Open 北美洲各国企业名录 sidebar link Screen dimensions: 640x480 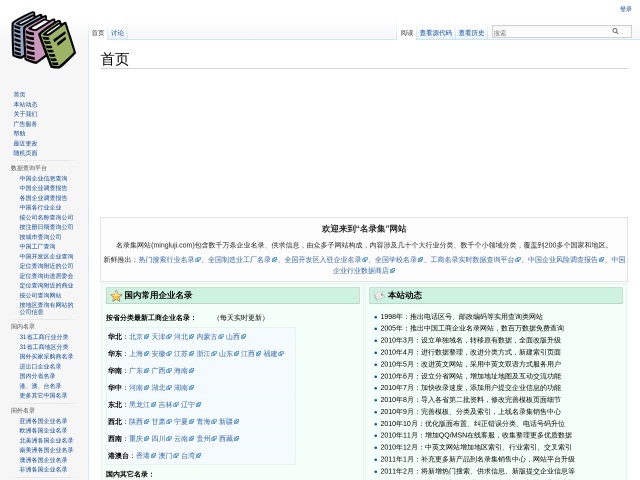tap(46, 440)
